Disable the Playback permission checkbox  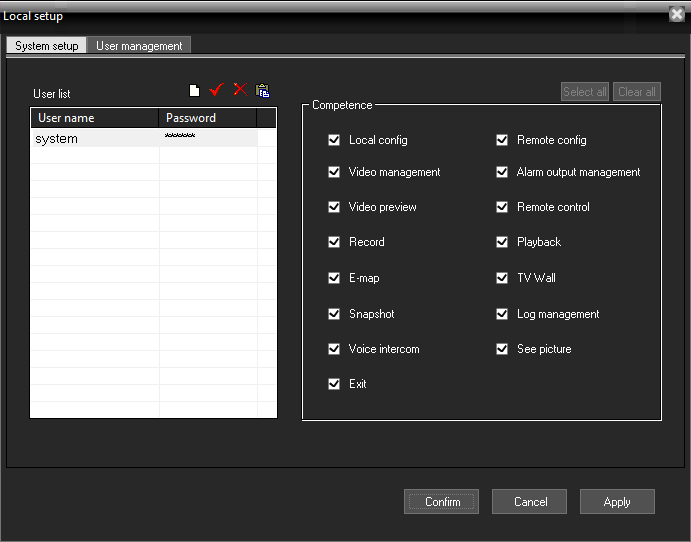click(502, 242)
